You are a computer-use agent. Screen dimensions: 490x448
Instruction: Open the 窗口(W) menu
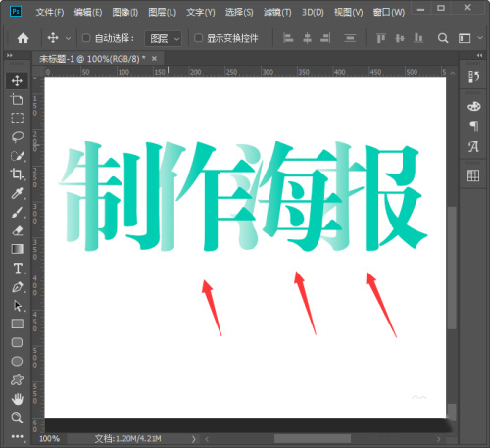(389, 13)
